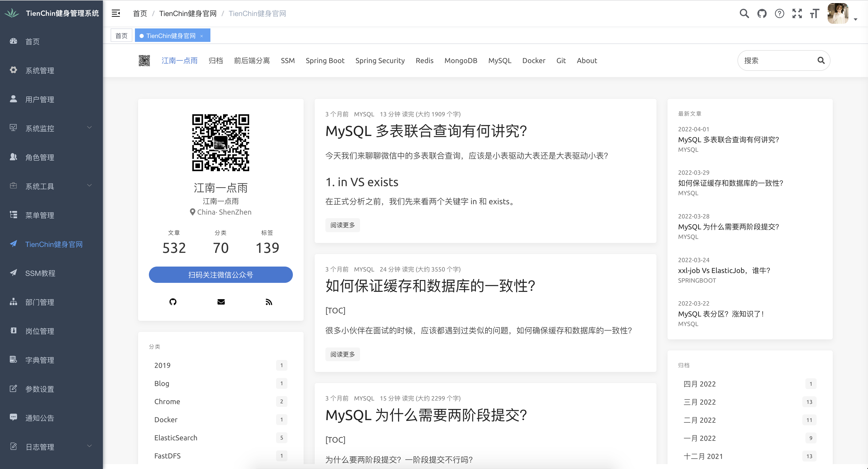This screenshot has width=868, height=469.
Task: Click the RSS feed icon
Action: [269, 302]
